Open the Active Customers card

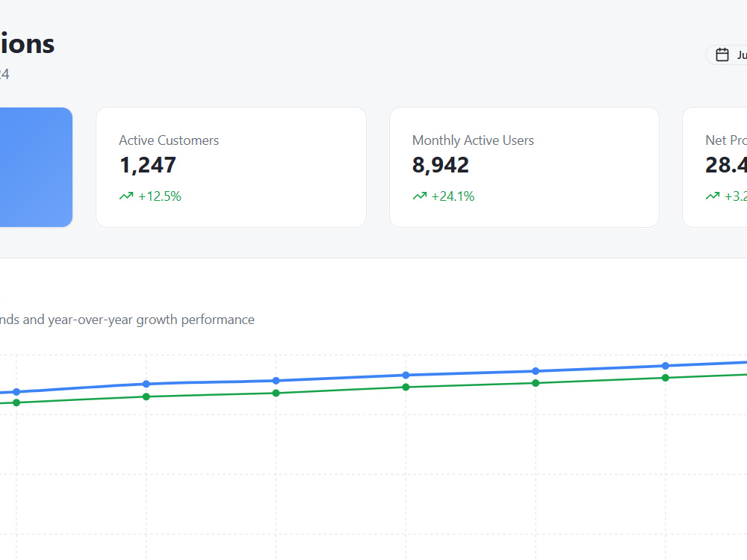[231, 167]
